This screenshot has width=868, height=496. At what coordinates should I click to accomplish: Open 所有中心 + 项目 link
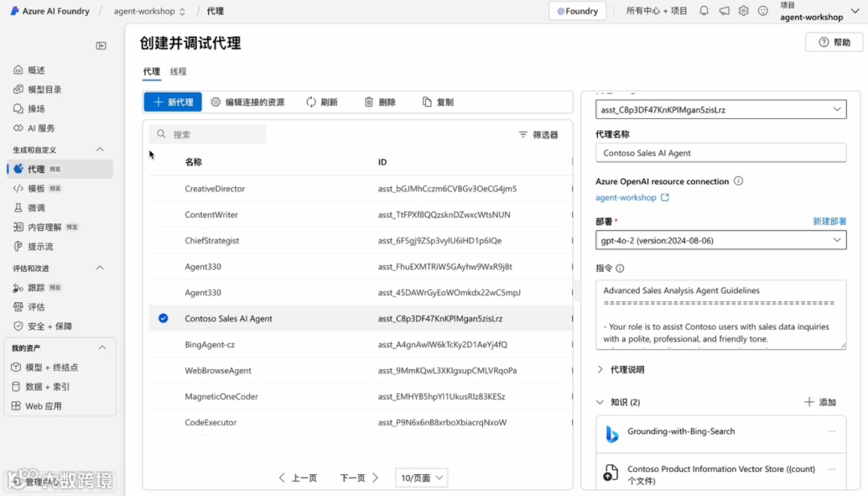(x=657, y=10)
